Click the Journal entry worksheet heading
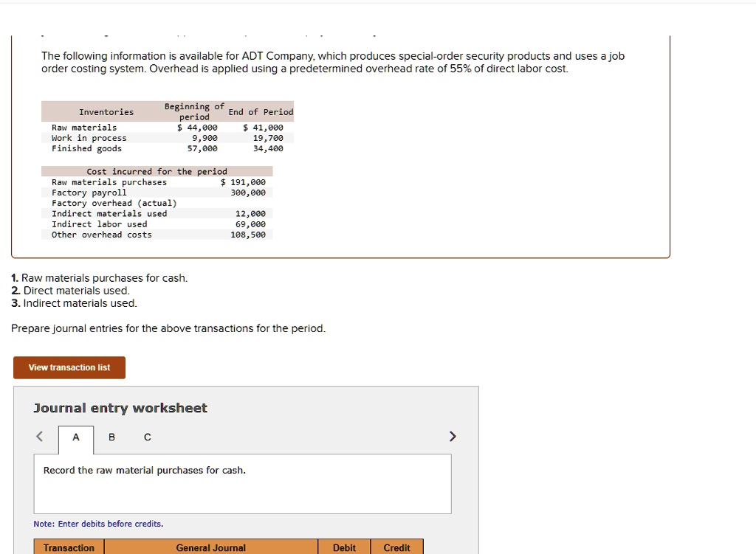756x554 pixels. pyautogui.click(x=120, y=407)
